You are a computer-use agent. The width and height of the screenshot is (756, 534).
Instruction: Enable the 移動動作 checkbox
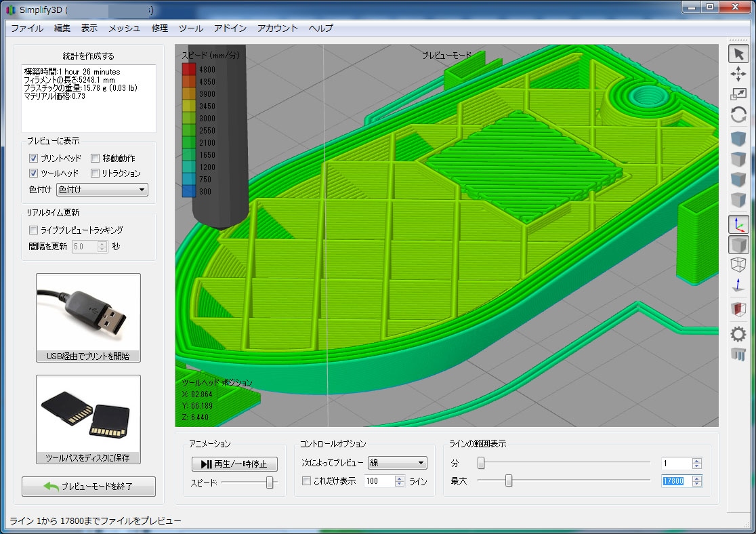coord(96,158)
